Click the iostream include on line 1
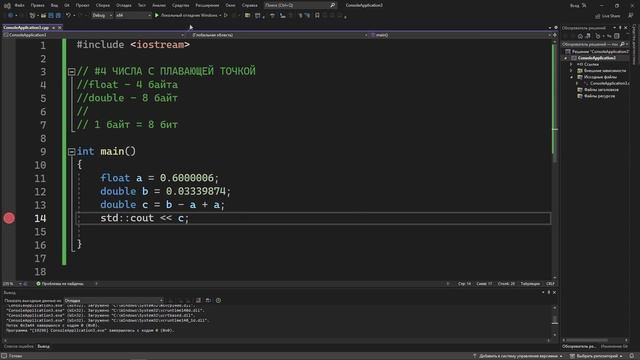 [x=160, y=45]
